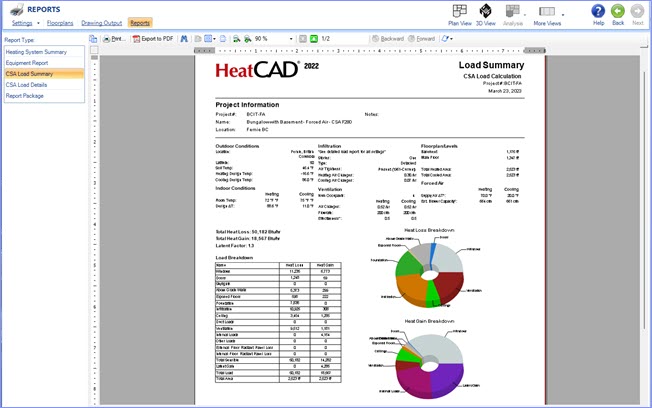Select CSA Load Summary report type
This screenshot has height=408, width=652.
pos(44,74)
